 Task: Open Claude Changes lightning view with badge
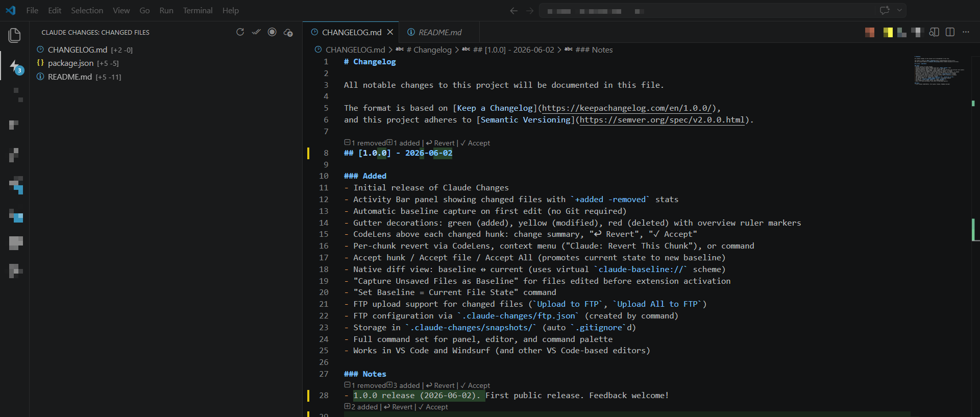(x=16, y=67)
